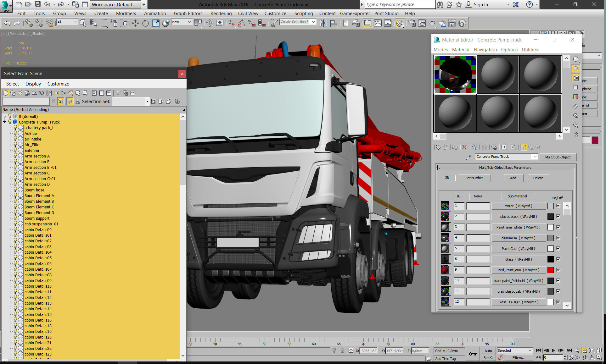Viewport: 606px width, 364px height.
Task: Open the All selection filter dropdown
Action: tap(67, 22)
